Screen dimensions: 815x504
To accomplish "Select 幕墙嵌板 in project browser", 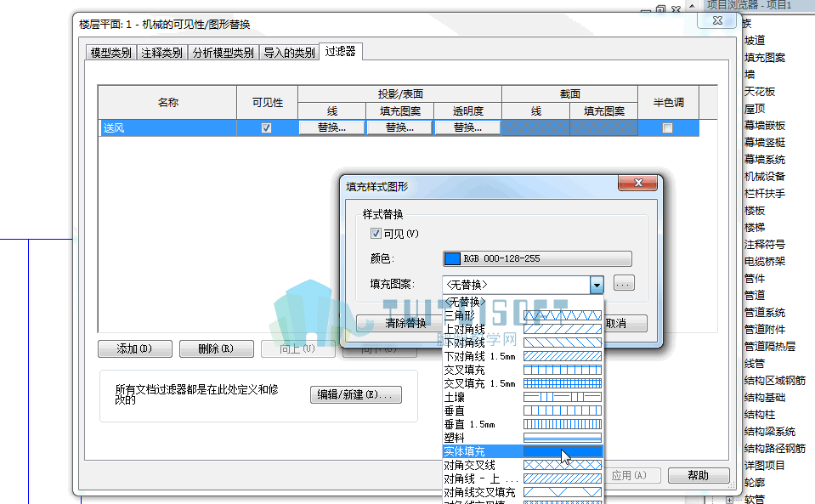I will [x=765, y=125].
